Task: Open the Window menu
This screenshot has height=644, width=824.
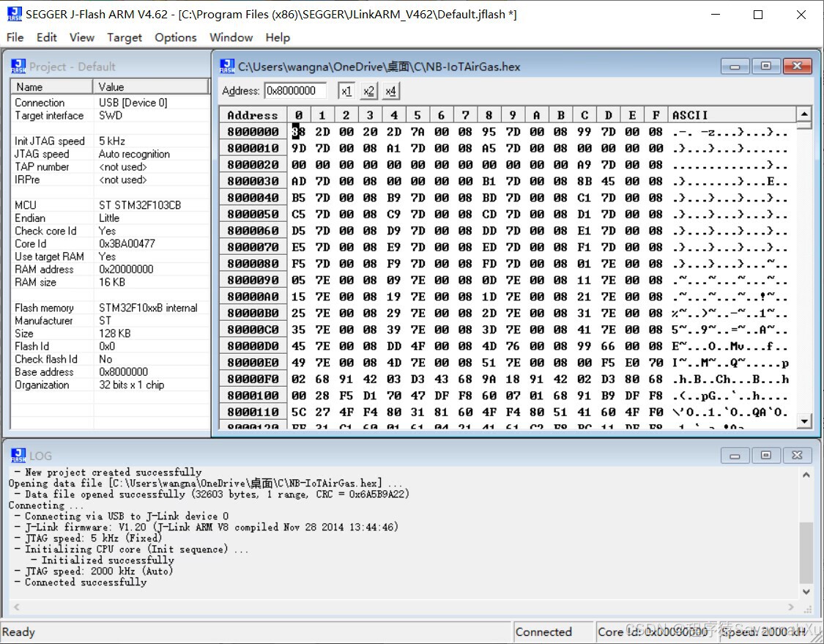Action: click(231, 37)
